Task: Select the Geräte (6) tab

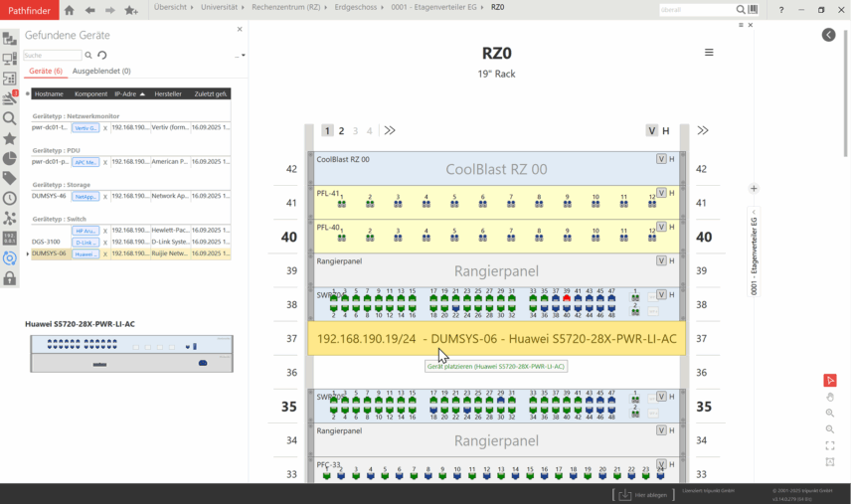Action: [46, 72]
